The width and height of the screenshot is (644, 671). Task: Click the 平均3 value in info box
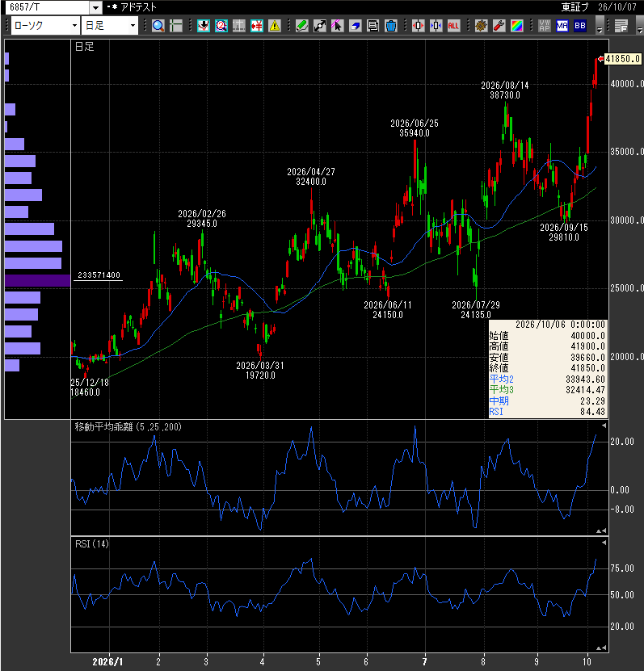tap(585, 390)
